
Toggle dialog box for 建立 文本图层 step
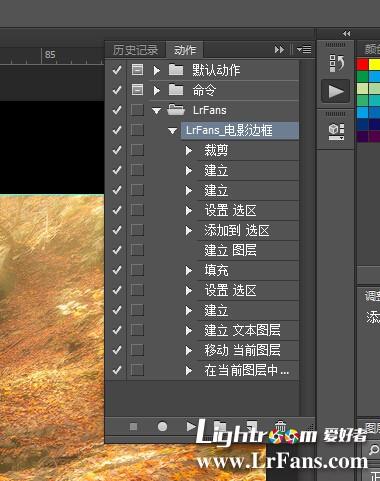[137, 330]
